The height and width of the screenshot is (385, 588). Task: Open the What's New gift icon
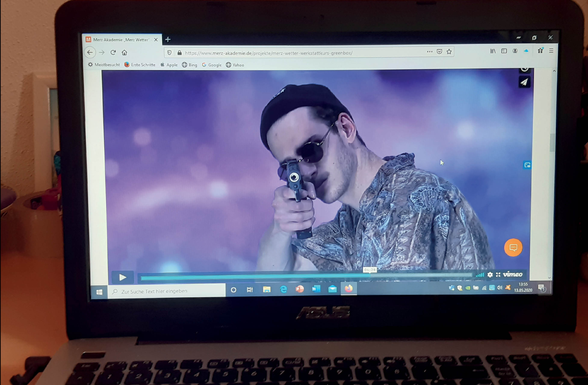540,50
